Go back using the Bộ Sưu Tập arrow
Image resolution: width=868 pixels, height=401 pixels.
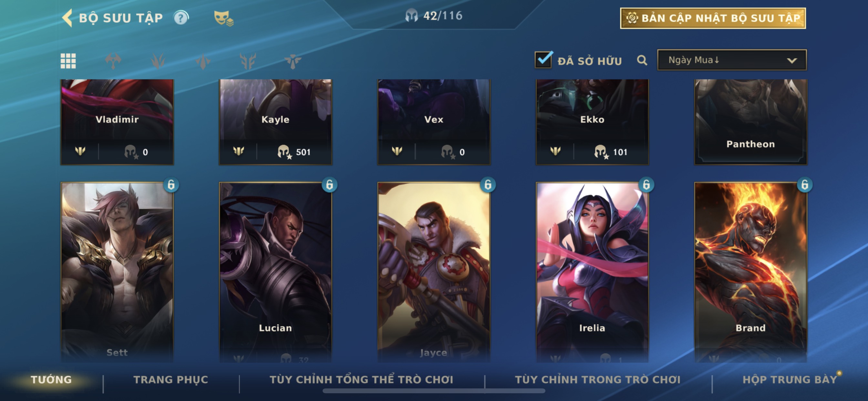click(67, 18)
